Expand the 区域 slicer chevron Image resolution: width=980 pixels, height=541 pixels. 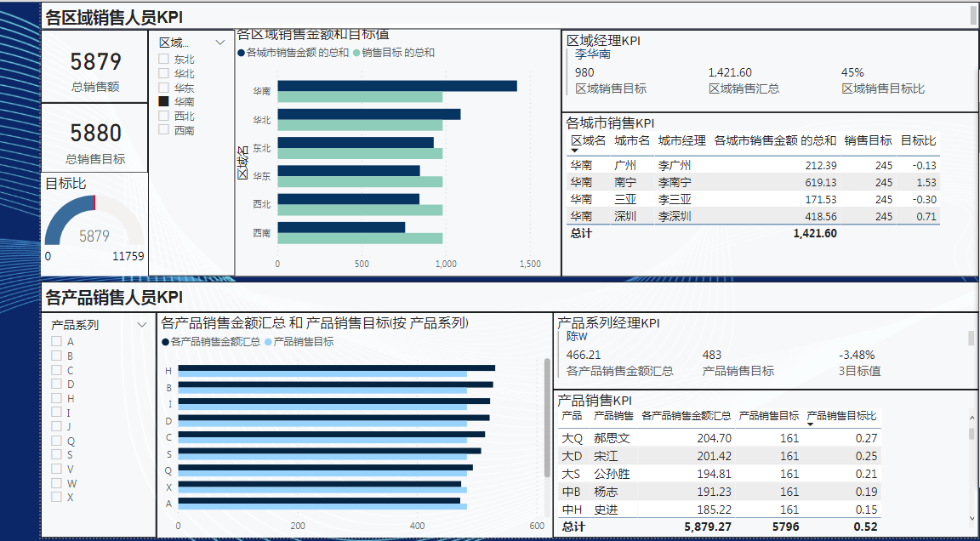tap(220, 43)
